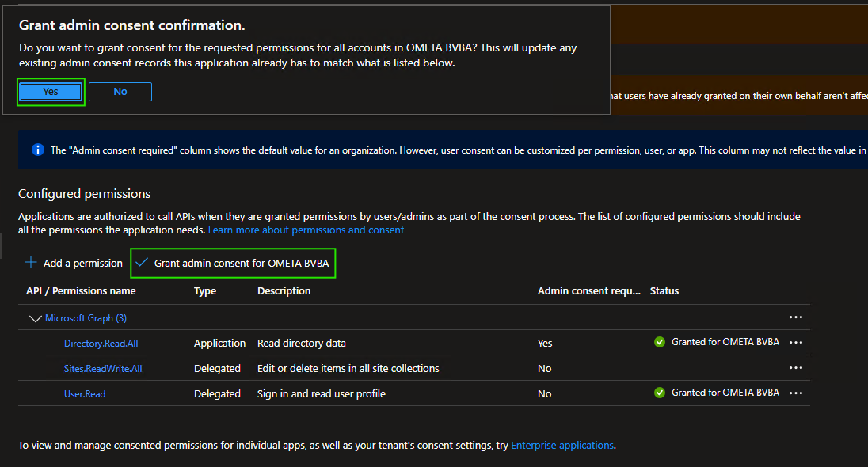Image resolution: width=868 pixels, height=467 pixels.
Task: Click the blue info icon in banner
Action: [x=38, y=150]
